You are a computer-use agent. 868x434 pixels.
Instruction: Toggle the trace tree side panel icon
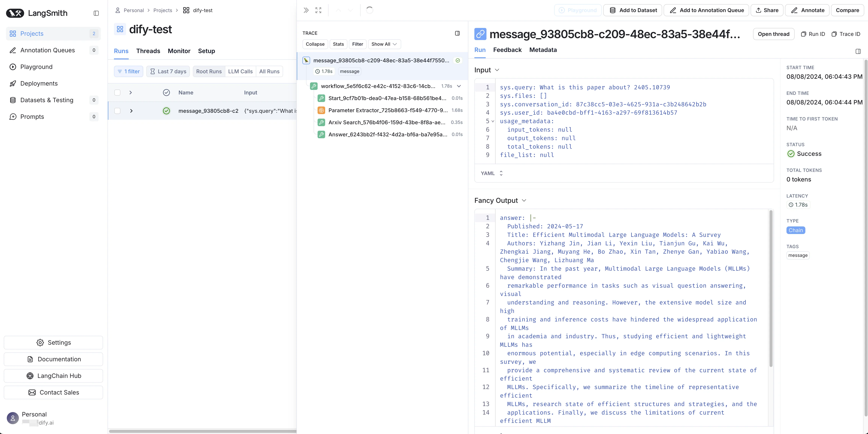pos(457,33)
